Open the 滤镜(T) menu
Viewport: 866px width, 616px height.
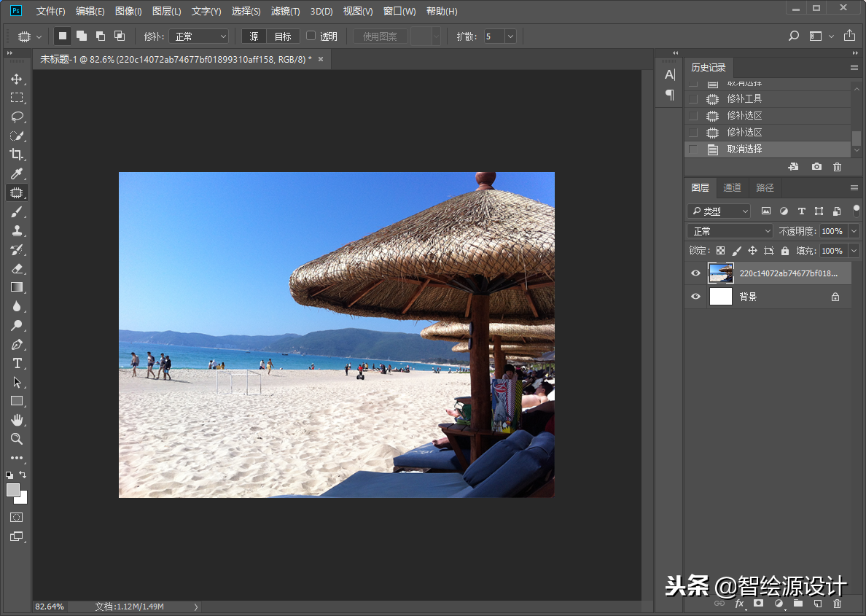click(x=285, y=12)
